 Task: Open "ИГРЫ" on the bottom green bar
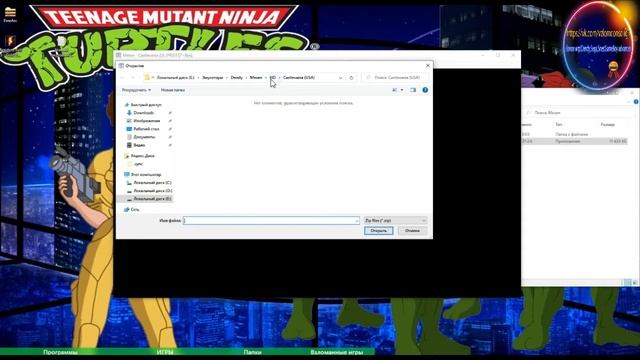pyautogui.click(x=165, y=352)
